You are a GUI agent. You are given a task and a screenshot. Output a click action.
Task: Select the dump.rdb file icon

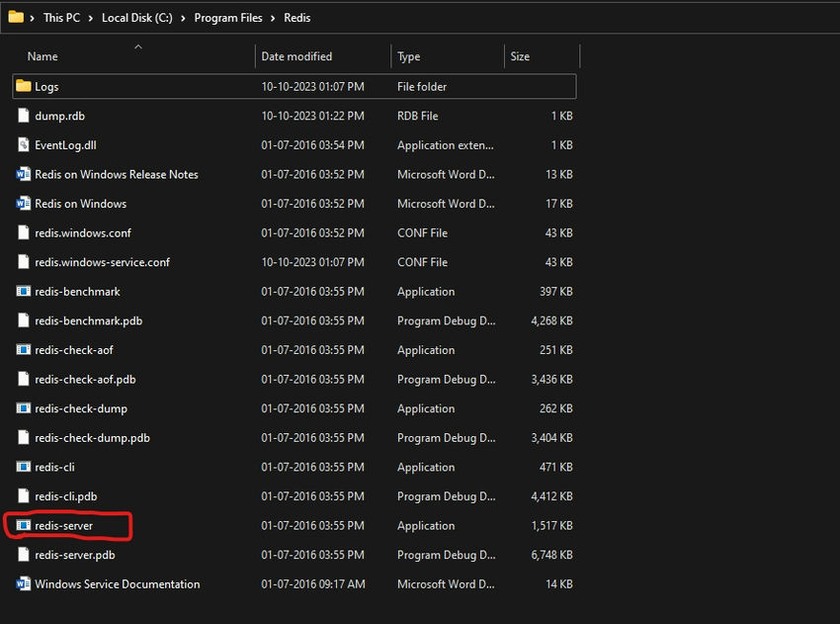click(x=23, y=116)
